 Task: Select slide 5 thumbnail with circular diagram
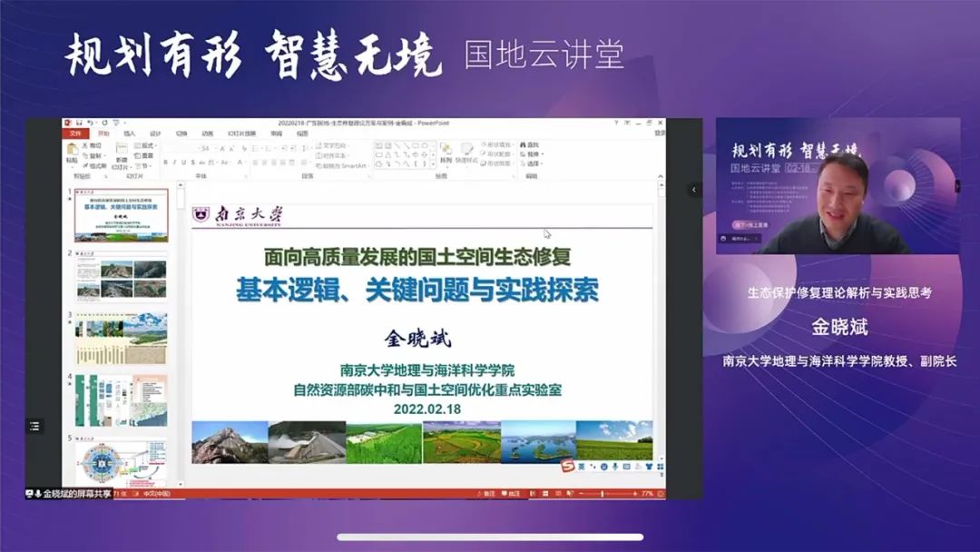coord(122,461)
